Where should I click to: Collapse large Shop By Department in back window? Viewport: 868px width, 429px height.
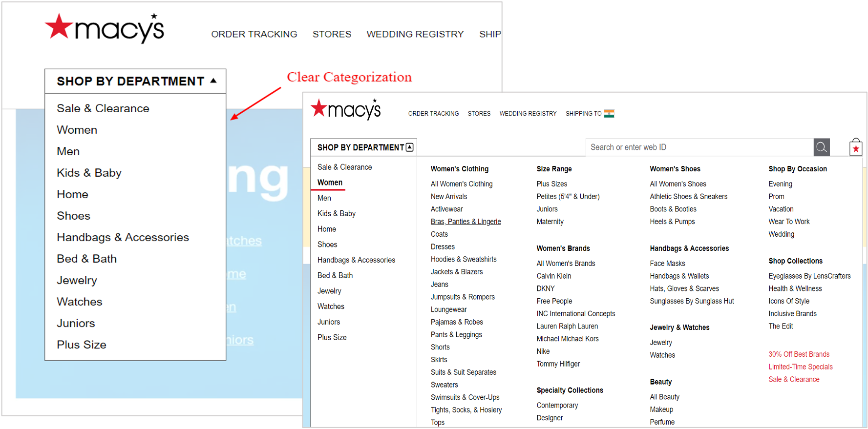coord(135,81)
